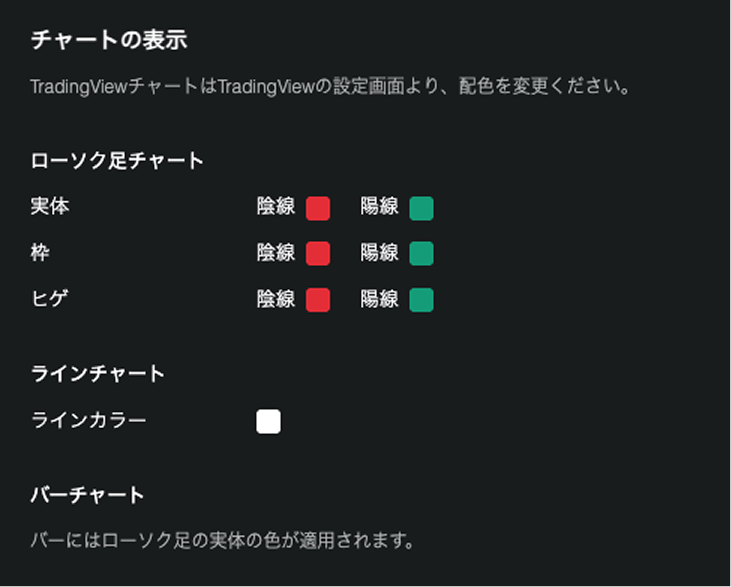
Task: Click the white ラインカラー color swatch
Action: 268,421
